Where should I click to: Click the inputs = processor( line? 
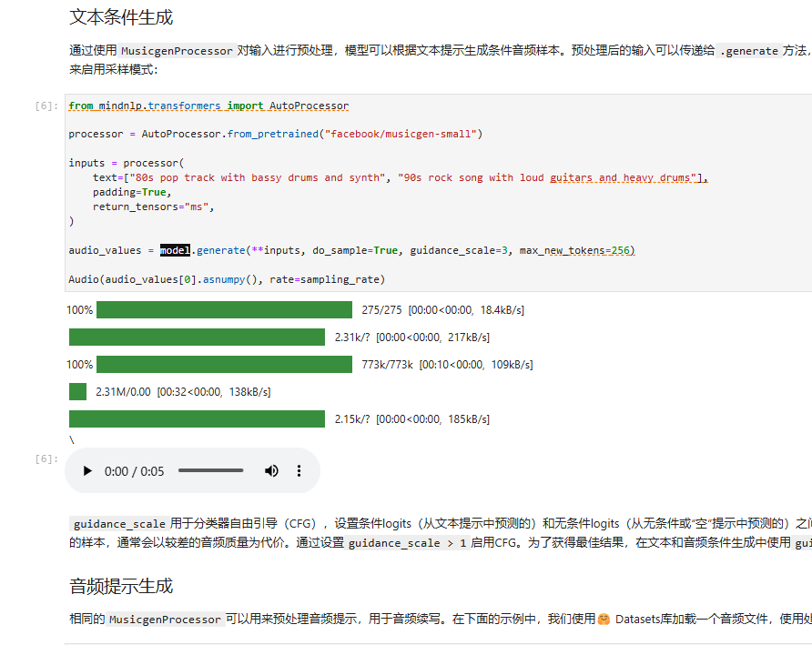tap(127, 163)
